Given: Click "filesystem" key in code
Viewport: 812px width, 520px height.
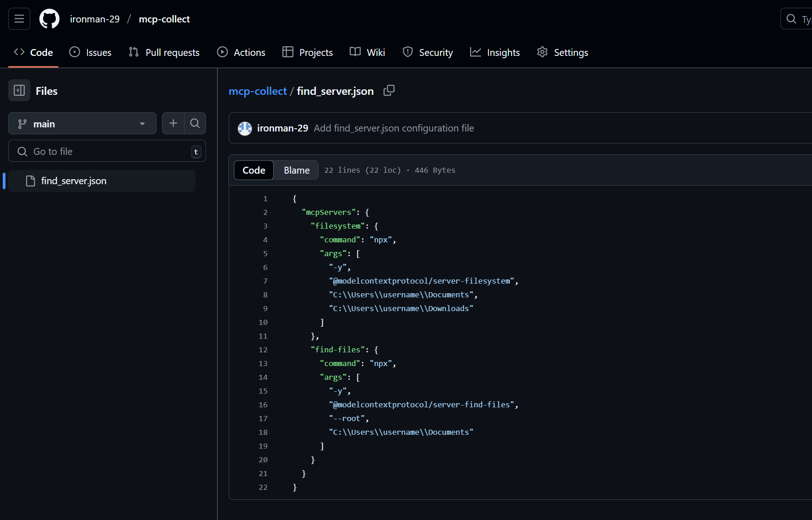Looking at the screenshot, I should point(338,226).
